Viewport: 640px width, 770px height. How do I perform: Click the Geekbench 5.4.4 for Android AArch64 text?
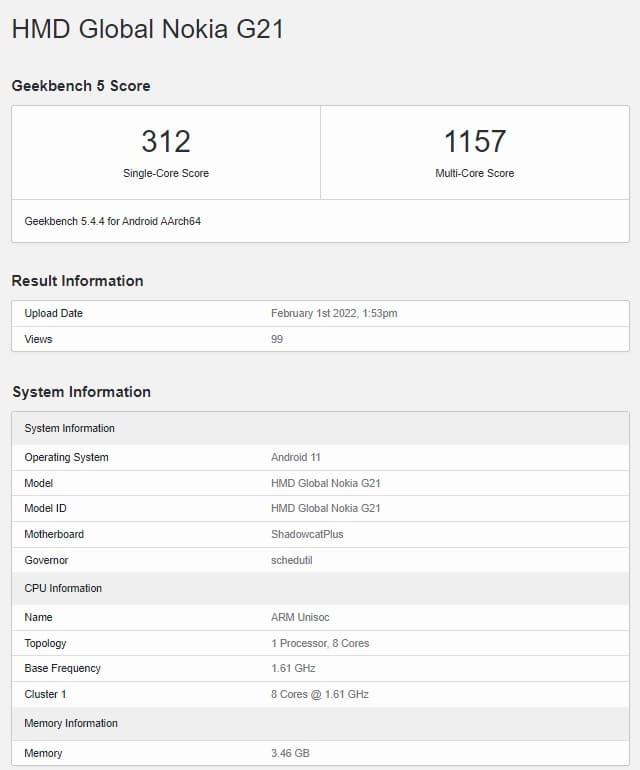tap(112, 221)
